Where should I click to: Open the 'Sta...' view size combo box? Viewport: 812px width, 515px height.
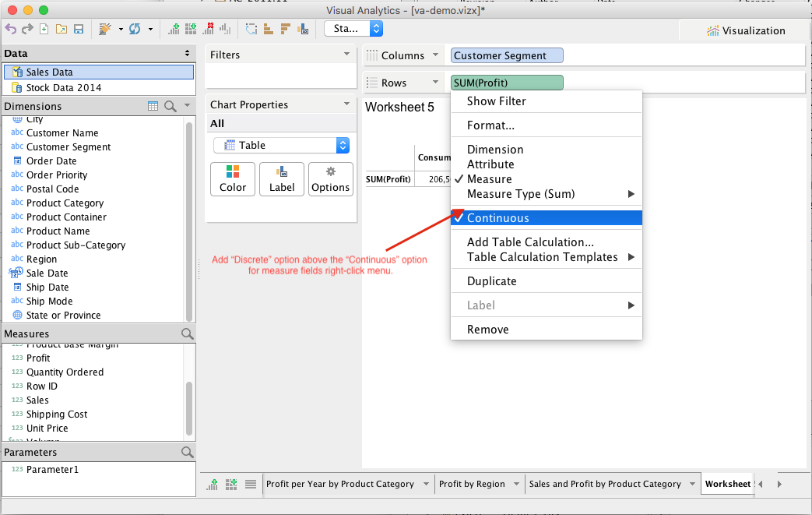click(353, 29)
